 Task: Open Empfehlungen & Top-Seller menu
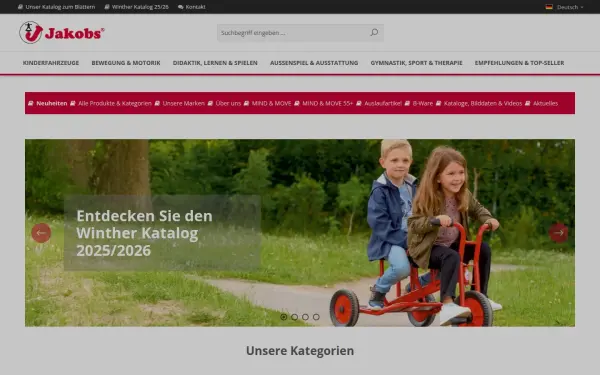519,63
